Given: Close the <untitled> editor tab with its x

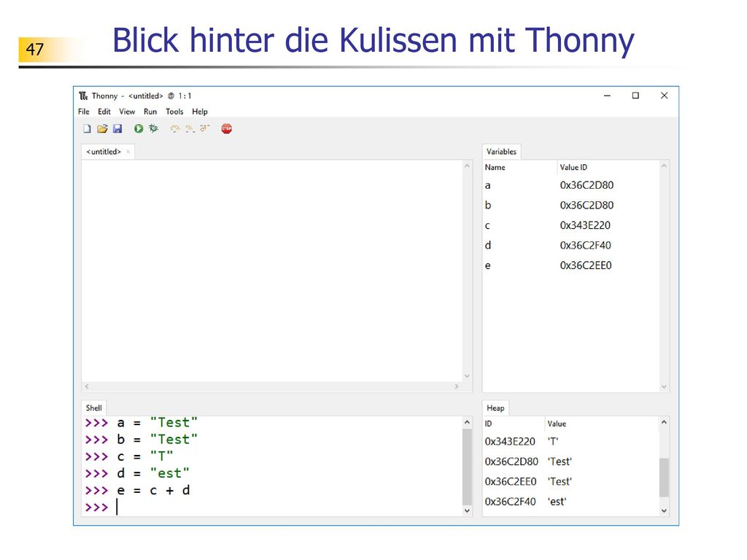Looking at the screenshot, I should tap(128, 152).
